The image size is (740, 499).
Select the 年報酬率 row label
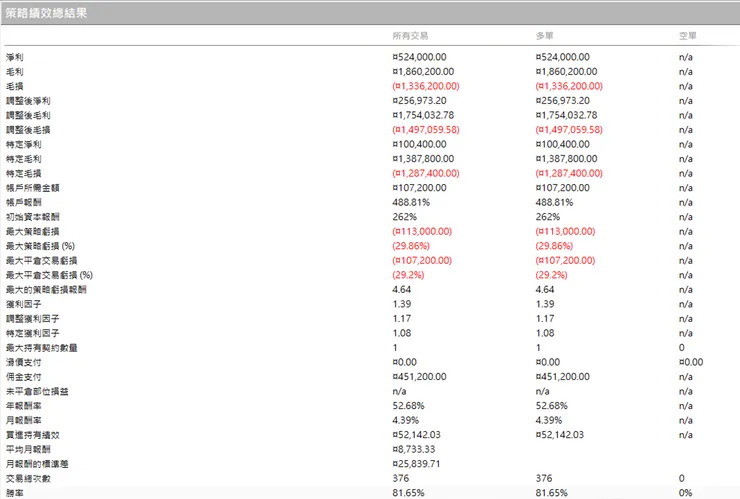pos(24,406)
